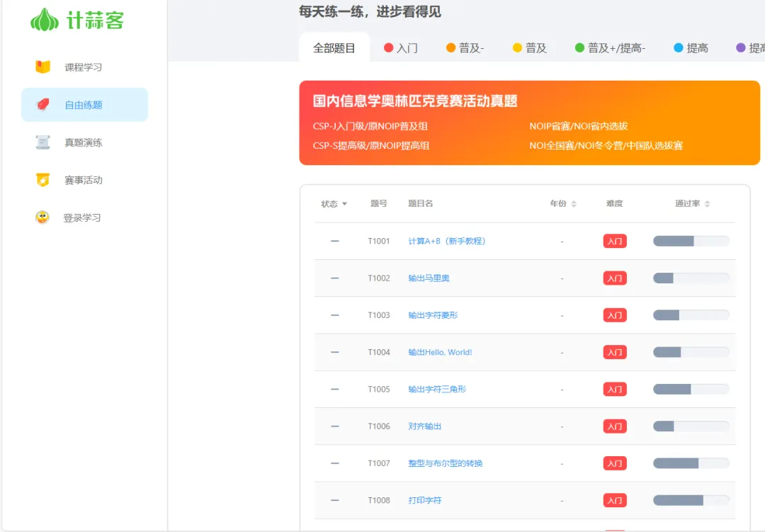Click problem number T1006
This screenshot has height=532, width=765.
[378, 426]
